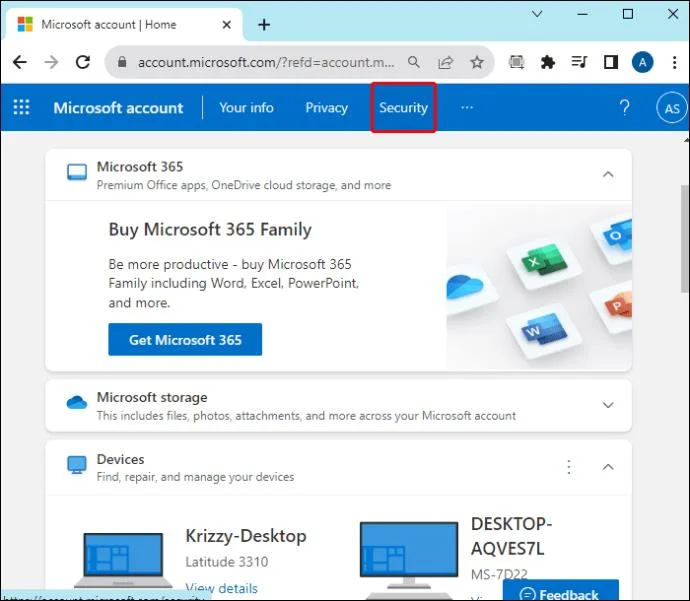Click the page vertical scrollbar thumb

click(x=685, y=238)
